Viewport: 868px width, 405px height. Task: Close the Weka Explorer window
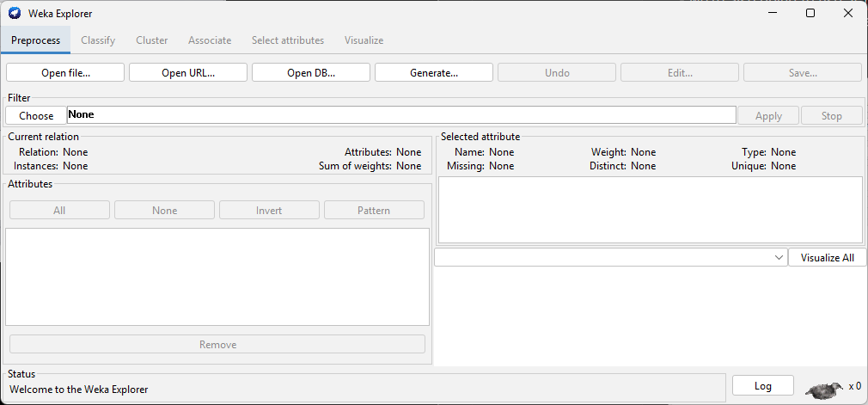tap(847, 13)
